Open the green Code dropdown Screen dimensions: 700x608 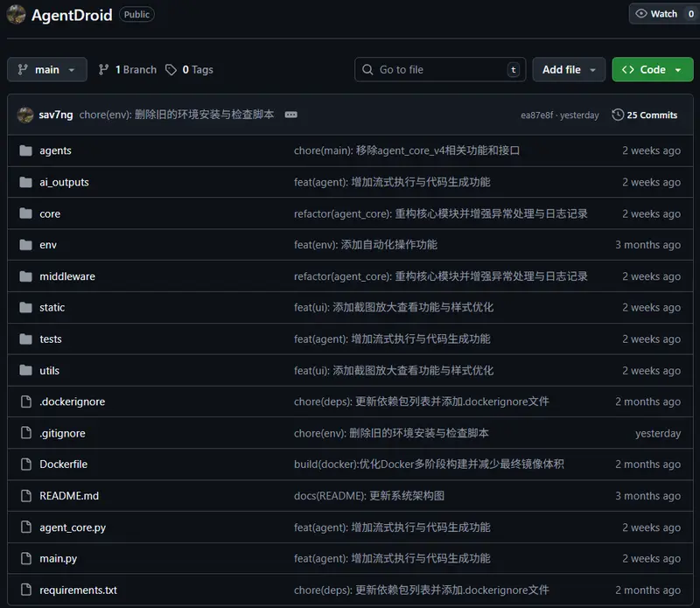pyautogui.click(x=652, y=70)
